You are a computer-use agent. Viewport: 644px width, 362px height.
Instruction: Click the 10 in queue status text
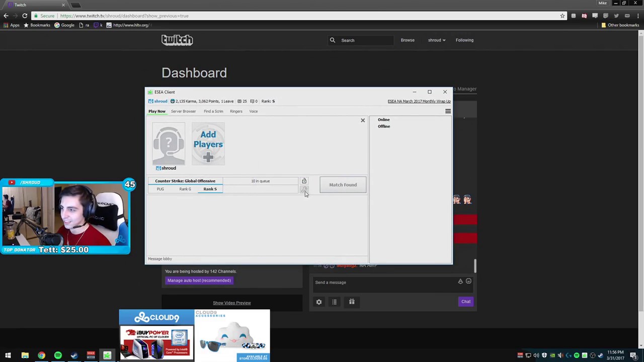point(260,181)
